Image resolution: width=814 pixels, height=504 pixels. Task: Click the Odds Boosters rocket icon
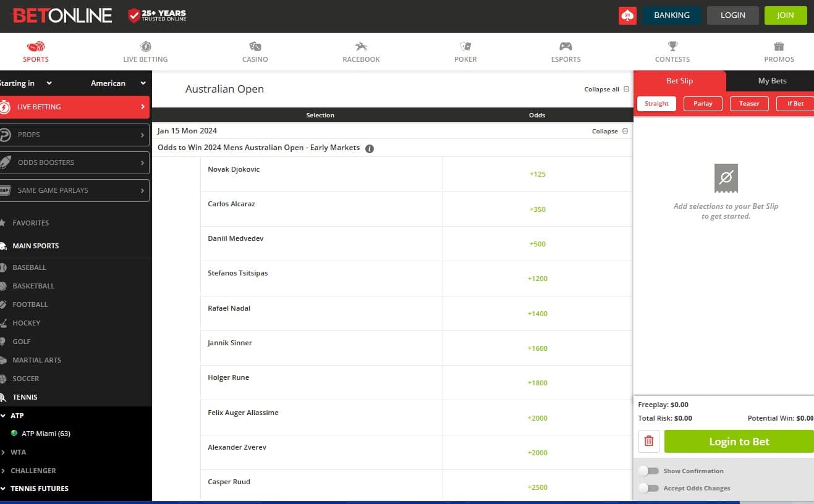[5, 162]
